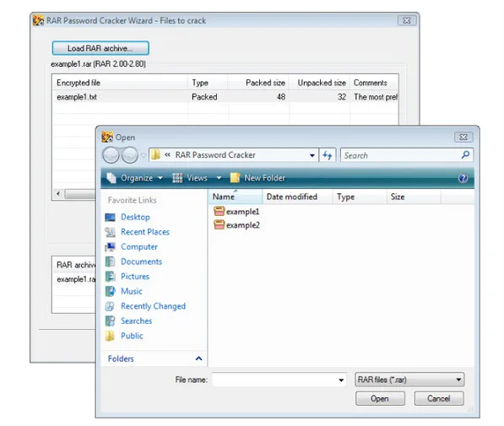Open Documents favorite link
This screenshot has height=426, width=504.
(x=141, y=262)
